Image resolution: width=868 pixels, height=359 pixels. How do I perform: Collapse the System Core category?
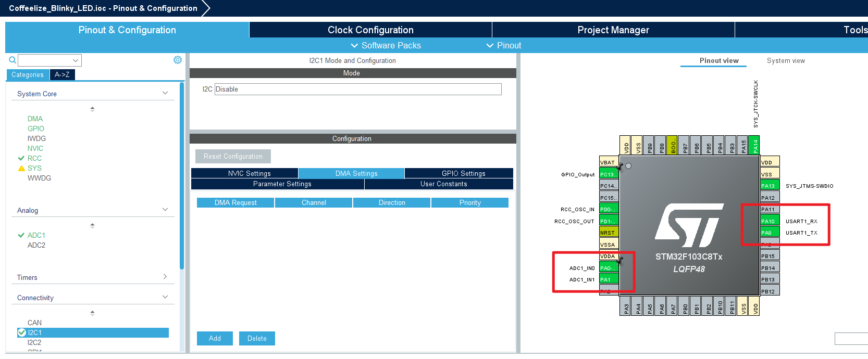click(165, 94)
